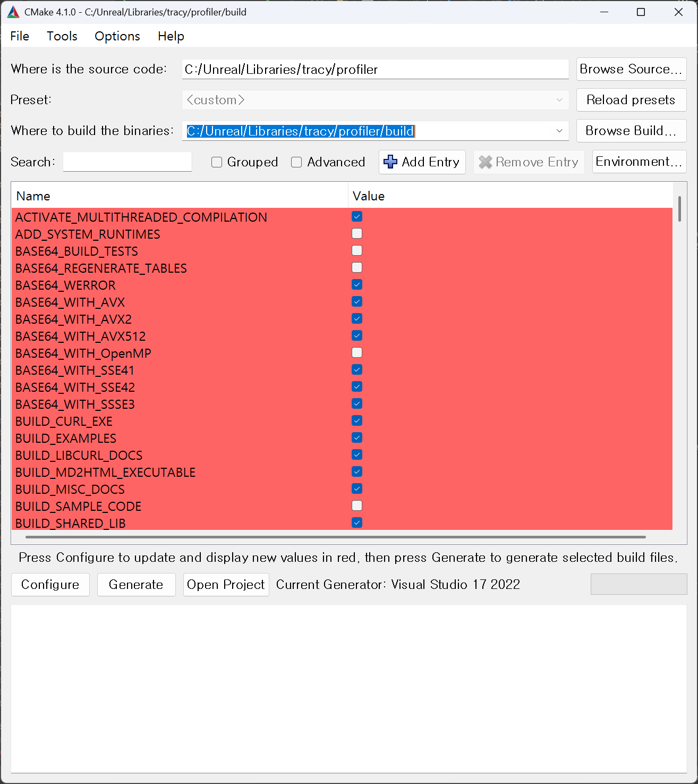Expand the Preset dropdown arrow
The width and height of the screenshot is (698, 784).
(x=559, y=100)
